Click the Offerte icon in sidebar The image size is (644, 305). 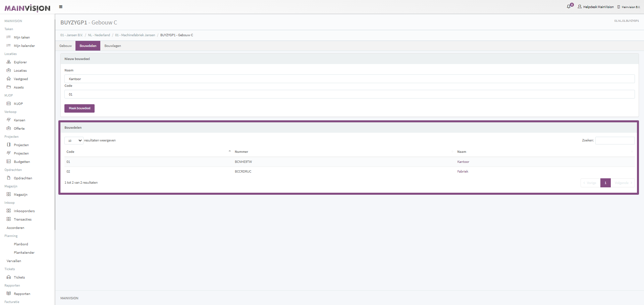point(9,128)
